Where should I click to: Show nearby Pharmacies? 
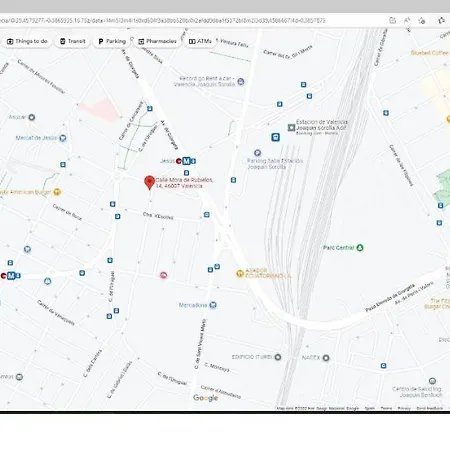[157, 41]
